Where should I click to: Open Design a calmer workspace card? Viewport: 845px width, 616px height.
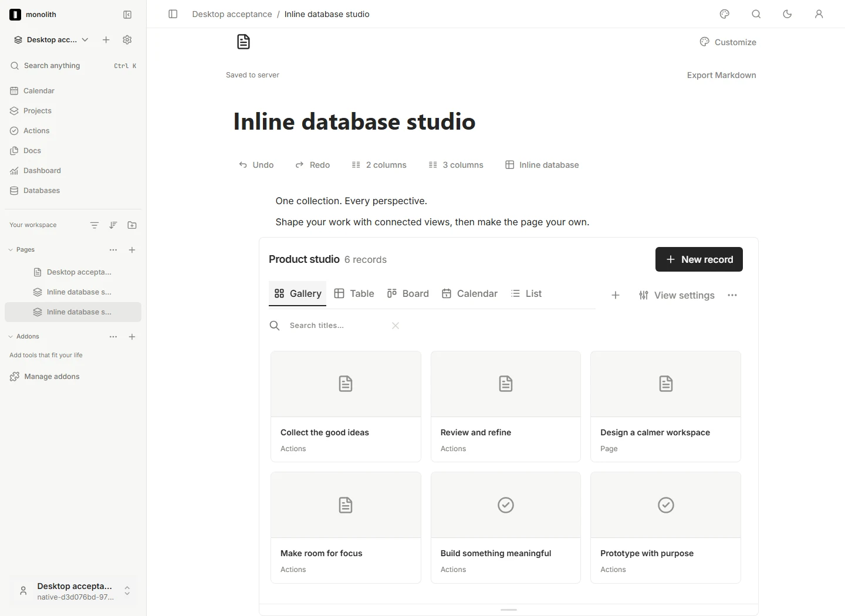pyautogui.click(x=665, y=407)
